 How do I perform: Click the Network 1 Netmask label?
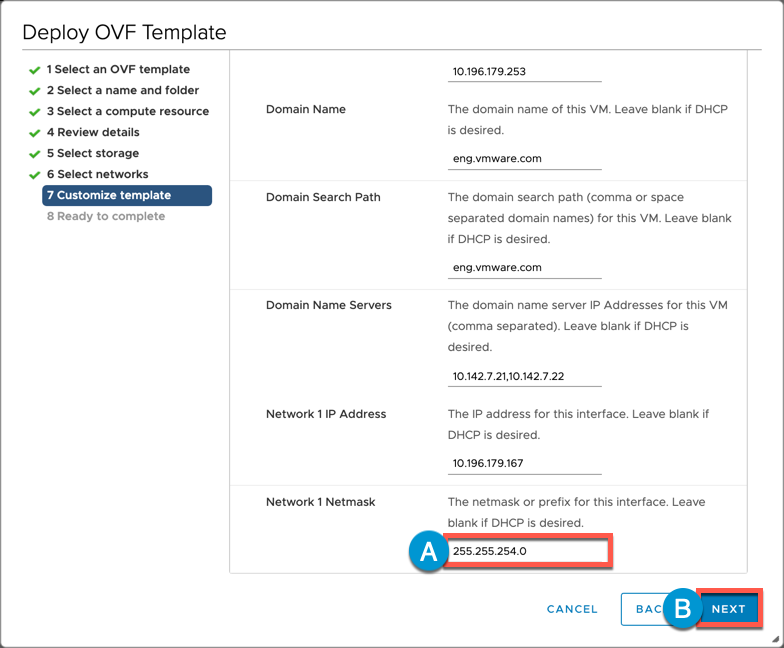tap(320, 502)
